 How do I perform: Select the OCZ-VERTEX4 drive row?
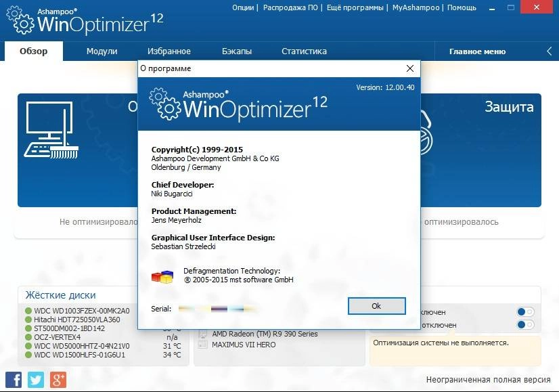pos(104,337)
